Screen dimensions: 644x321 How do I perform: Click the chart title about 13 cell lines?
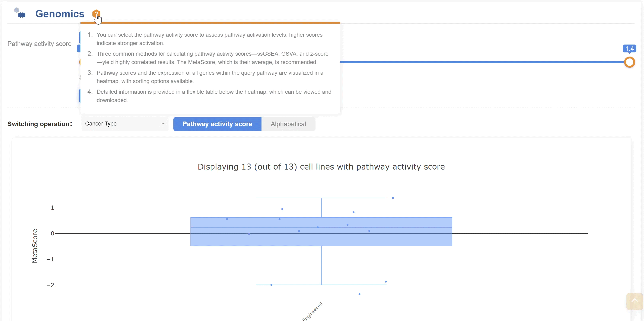pyautogui.click(x=321, y=167)
